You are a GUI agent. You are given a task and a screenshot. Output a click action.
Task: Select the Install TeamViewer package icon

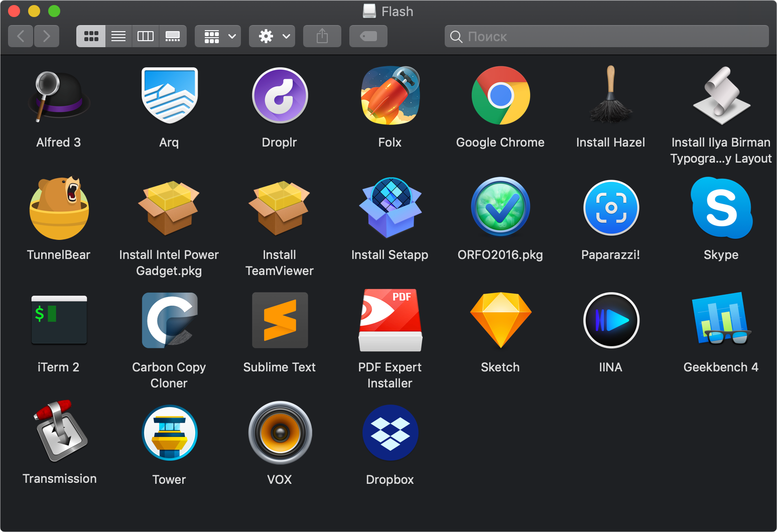280,208
